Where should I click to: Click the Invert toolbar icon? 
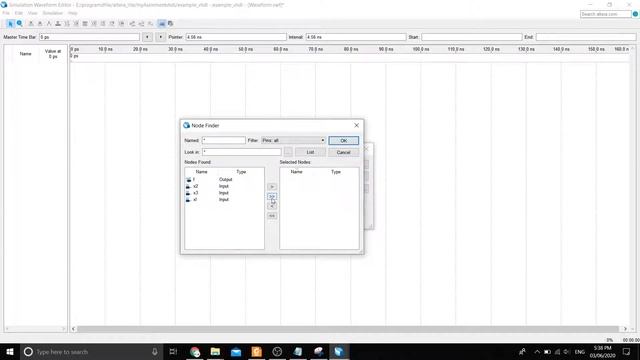click(85, 24)
